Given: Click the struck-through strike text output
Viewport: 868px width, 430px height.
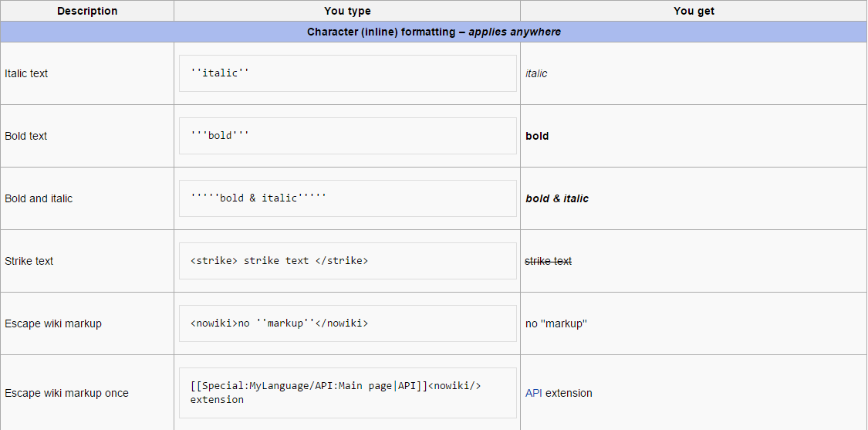Looking at the screenshot, I should click(548, 261).
